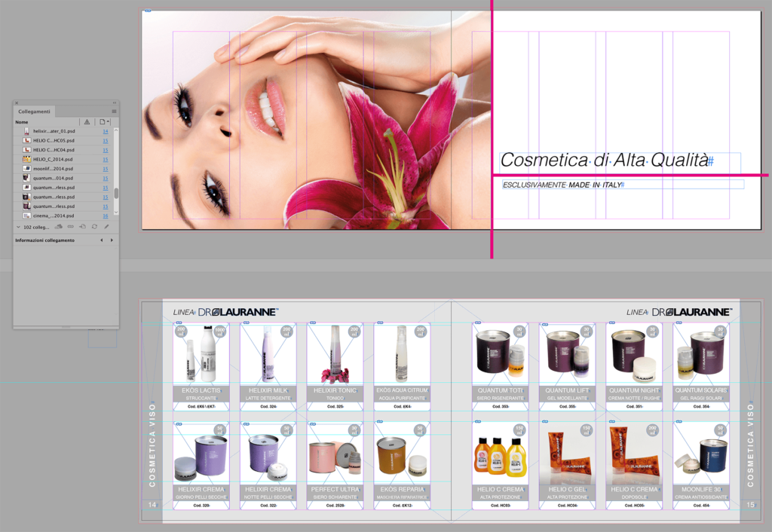This screenshot has width=772, height=532.
Task: Click link badge on HELIXIR MILK image frame
Action: [x=246, y=323]
